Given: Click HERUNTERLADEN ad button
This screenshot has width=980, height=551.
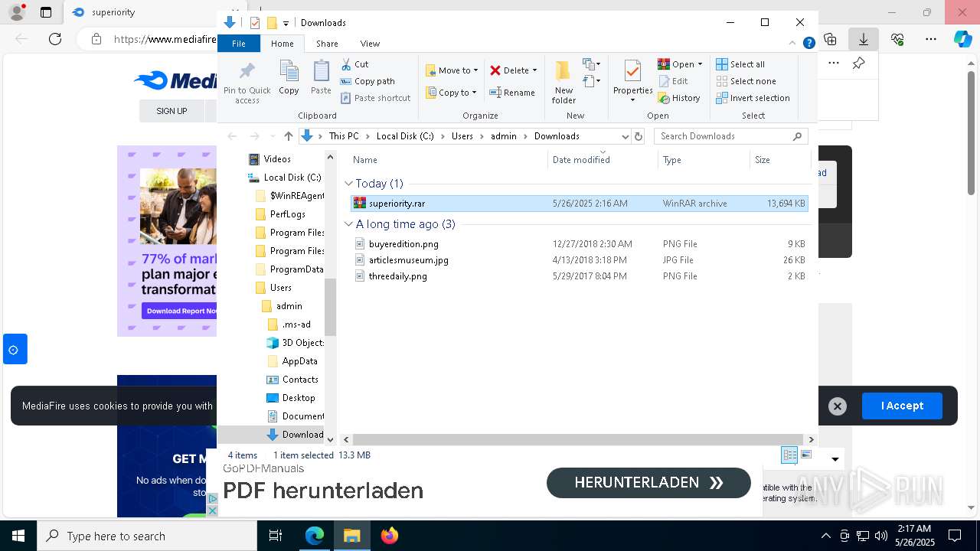Looking at the screenshot, I should [648, 483].
